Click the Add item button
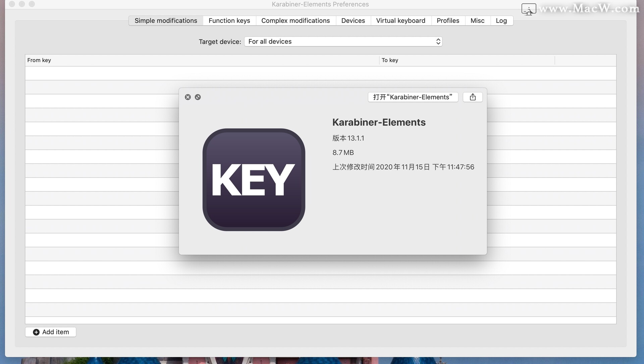Screen dimensions: 644x364 (x=51, y=332)
